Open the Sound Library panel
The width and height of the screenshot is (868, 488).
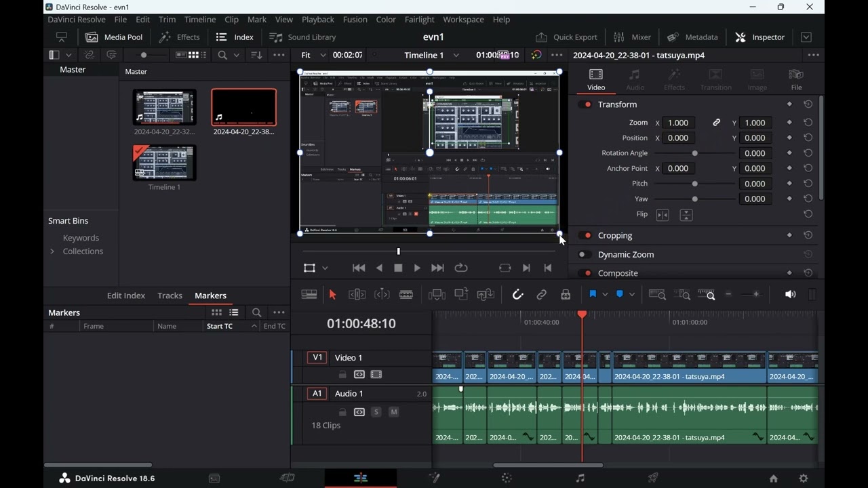click(x=302, y=37)
